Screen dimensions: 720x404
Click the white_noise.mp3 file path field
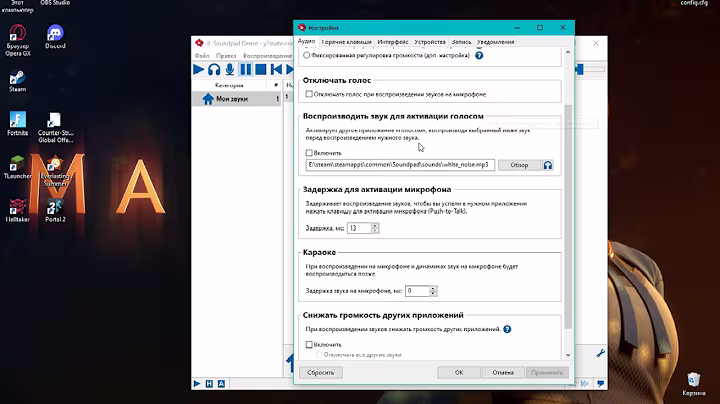pyautogui.click(x=400, y=165)
